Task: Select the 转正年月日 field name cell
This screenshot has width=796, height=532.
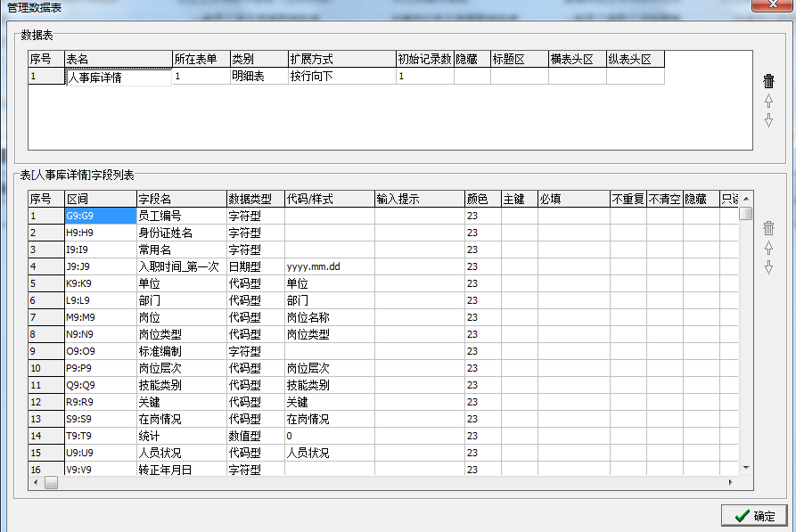Action: (x=182, y=469)
